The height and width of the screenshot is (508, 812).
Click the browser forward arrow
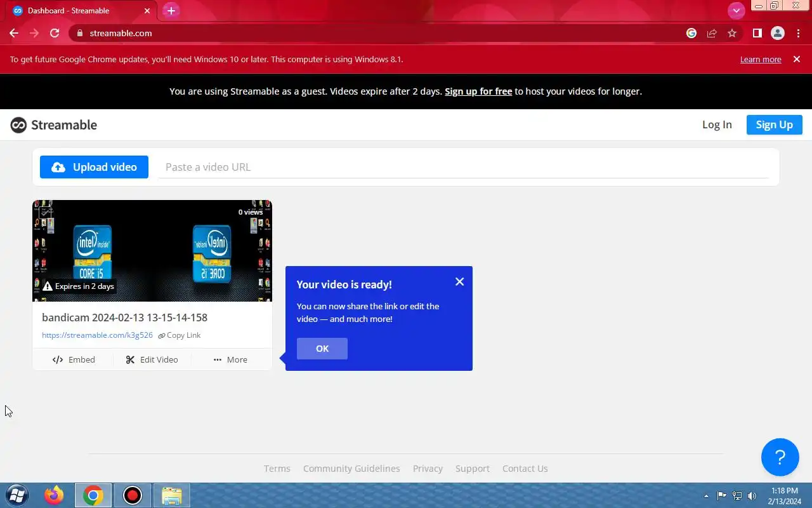coord(34,33)
